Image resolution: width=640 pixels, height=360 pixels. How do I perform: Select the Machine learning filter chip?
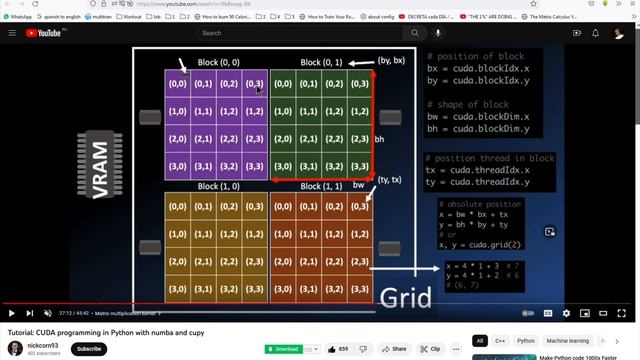(568, 341)
